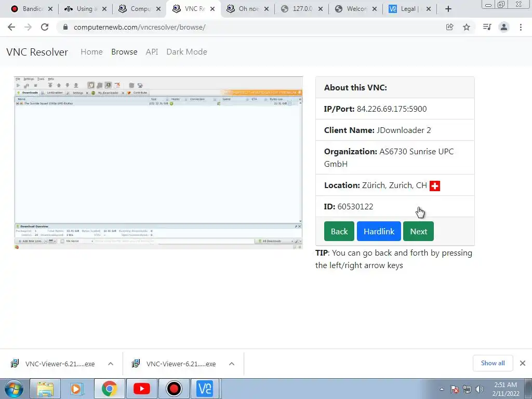Click the Action Center flag tray icon

pyautogui.click(x=455, y=389)
